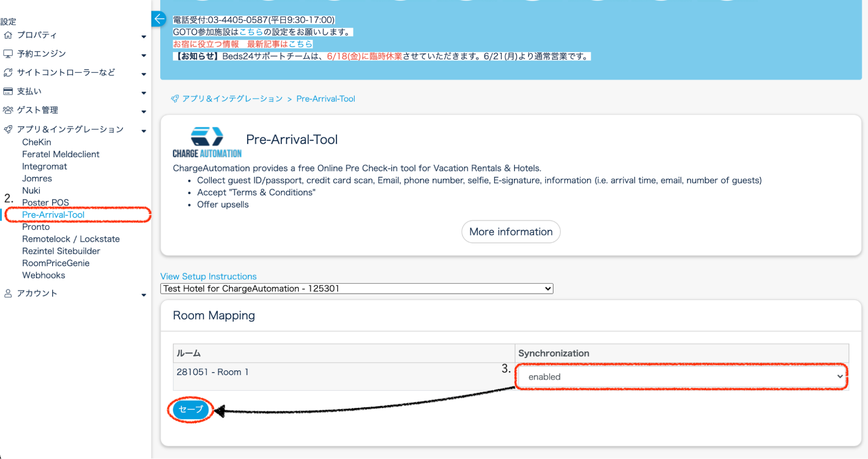The image size is (868, 459).
Task: Select Pre-Arrival-Tool in the sidebar
Action: click(53, 215)
